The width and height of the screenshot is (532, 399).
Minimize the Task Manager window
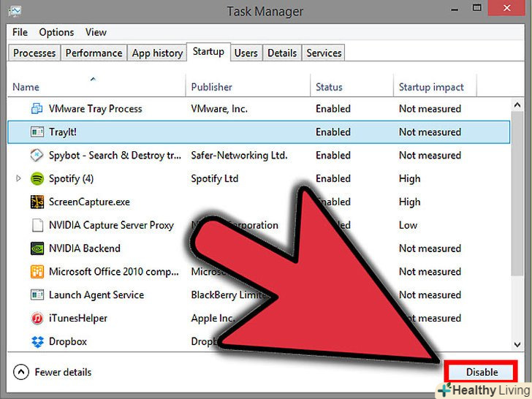click(x=455, y=9)
